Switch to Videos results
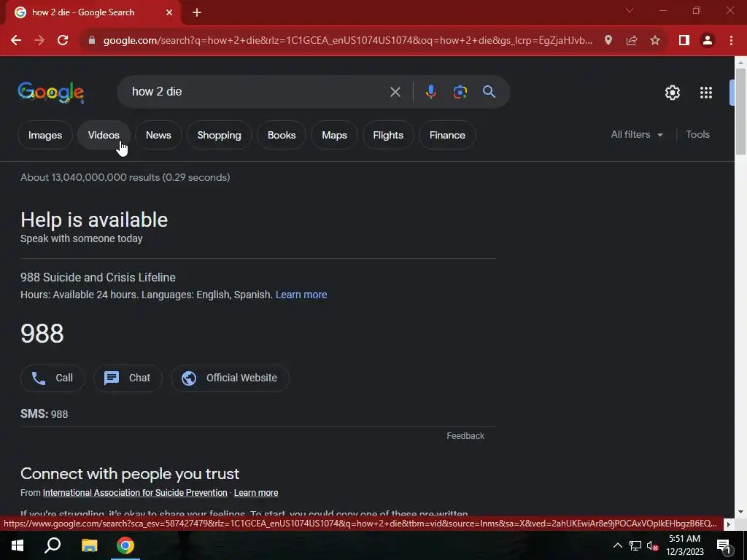 point(104,135)
